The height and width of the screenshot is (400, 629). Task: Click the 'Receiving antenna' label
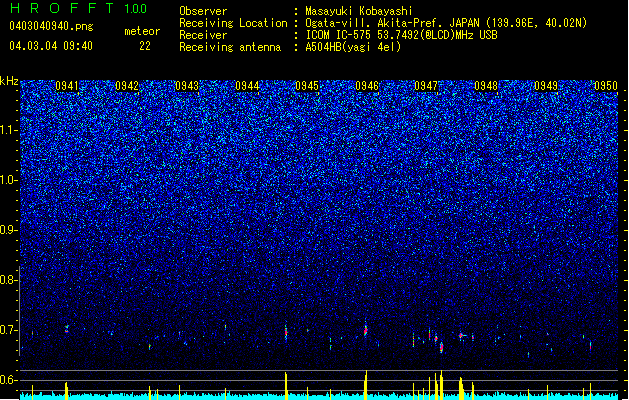[230, 47]
